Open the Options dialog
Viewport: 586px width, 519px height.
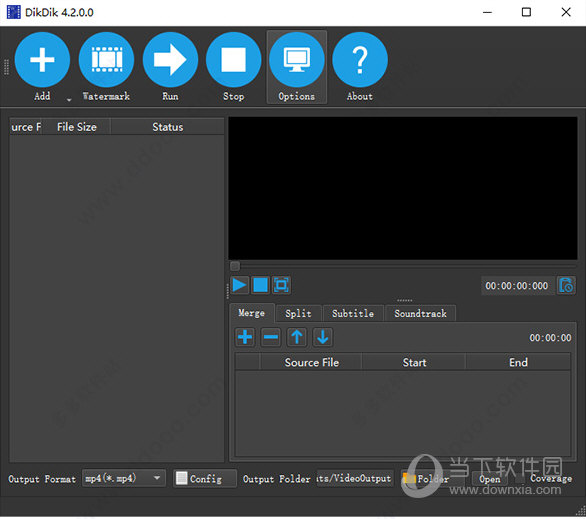click(297, 67)
